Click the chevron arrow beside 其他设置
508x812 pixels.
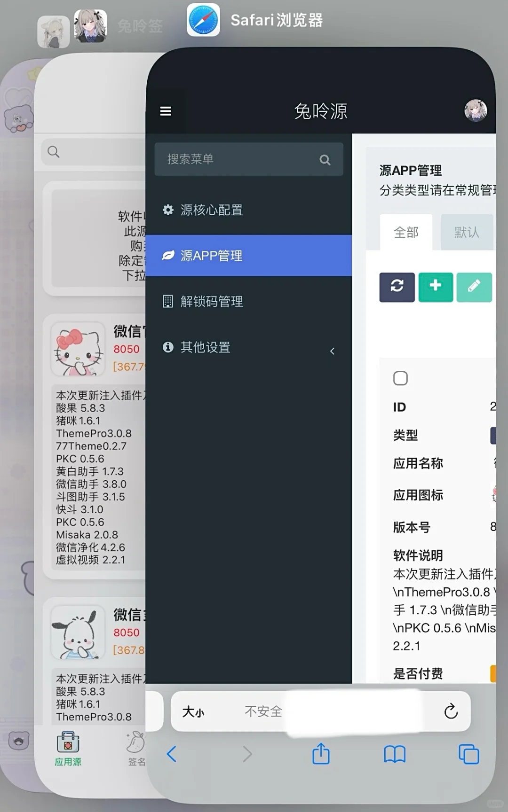[332, 351]
